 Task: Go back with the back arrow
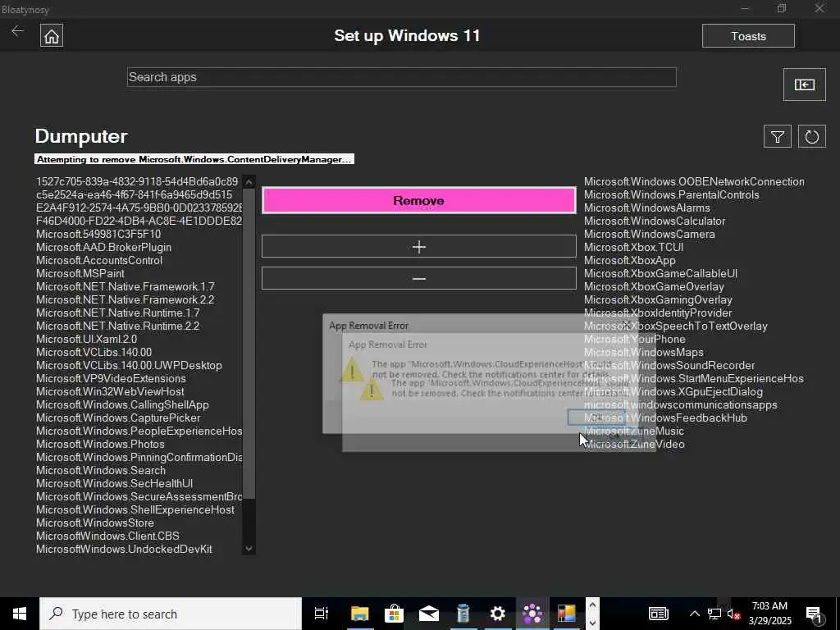pyautogui.click(x=18, y=31)
